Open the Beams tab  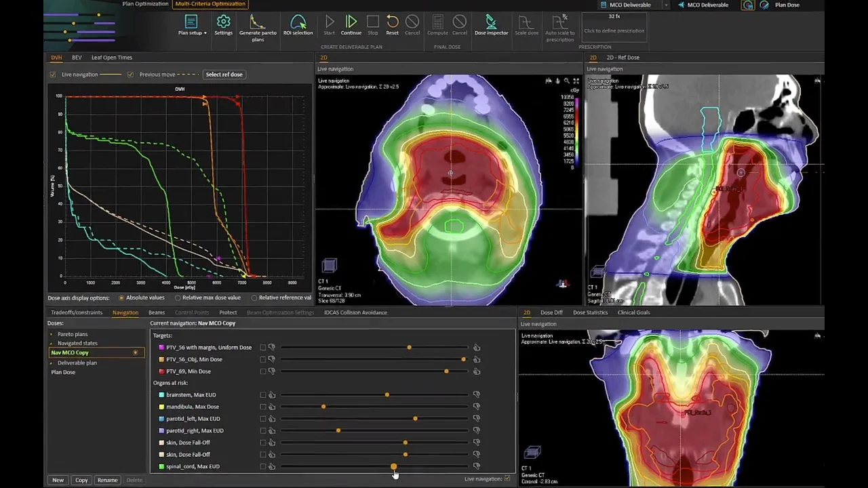[157, 312]
